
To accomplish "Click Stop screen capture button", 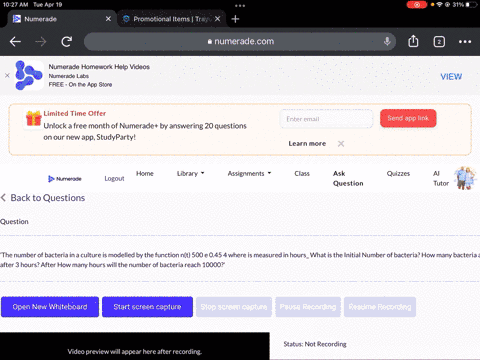I will (234, 307).
